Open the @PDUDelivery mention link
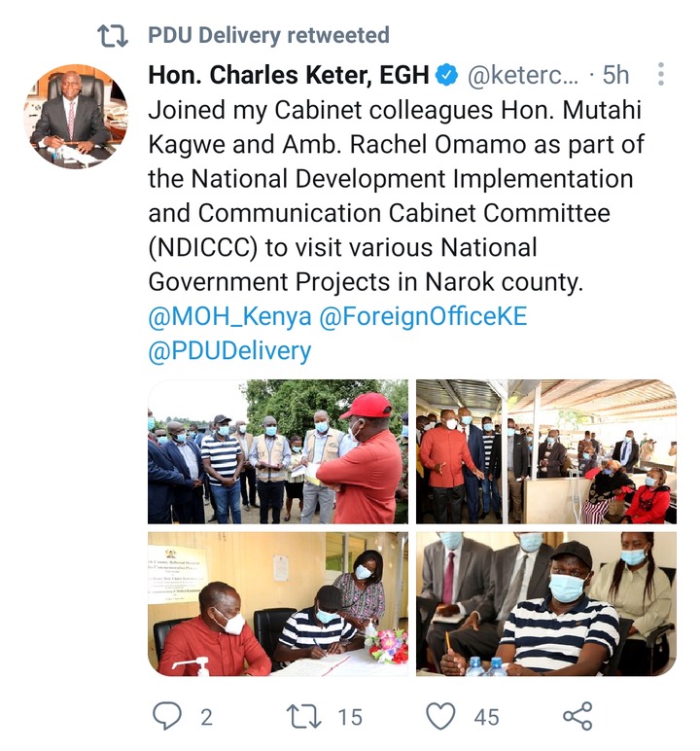Viewport: 700px width, 751px height. [229, 351]
